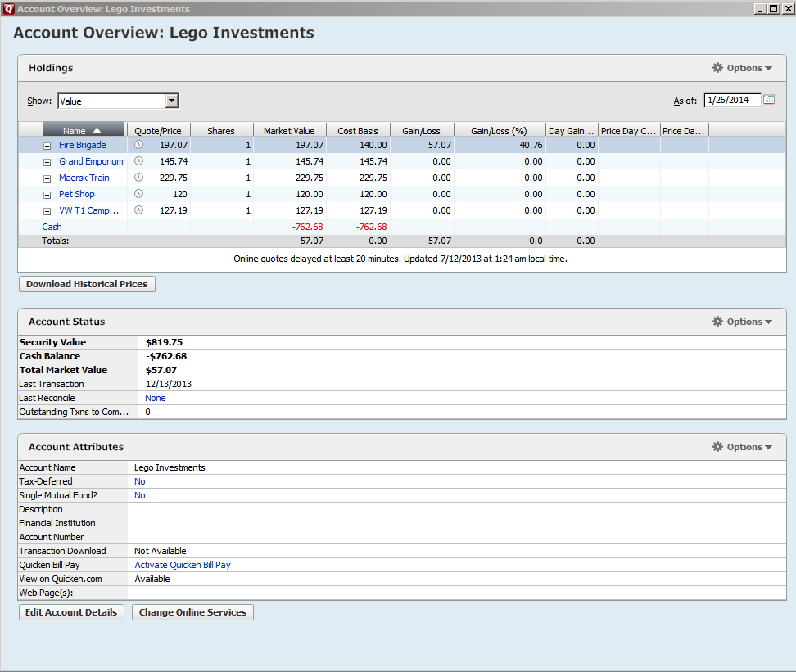This screenshot has width=796, height=672.
Task: Click the quote clock icon for Maersk Train
Action: pyautogui.click(x=138, y=177)
